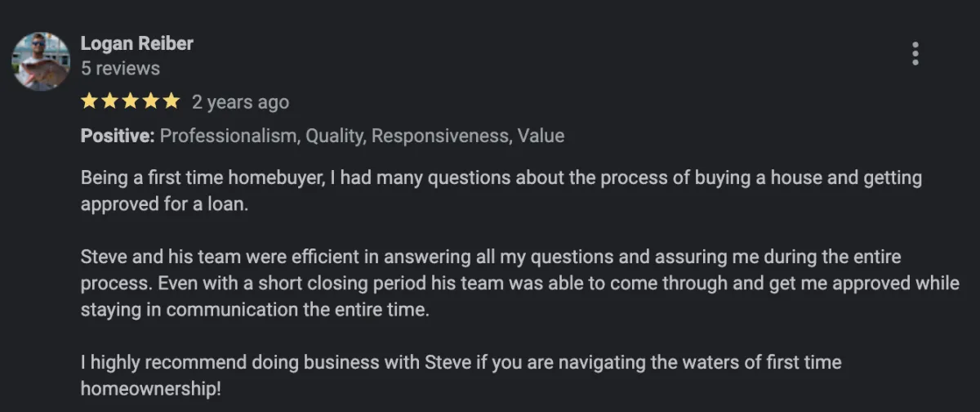The width and height of the screenshot is (980, 412).
Task: Click the paragraph starting "Being a first time homebuyer"
Action: [x=501, y=177]
